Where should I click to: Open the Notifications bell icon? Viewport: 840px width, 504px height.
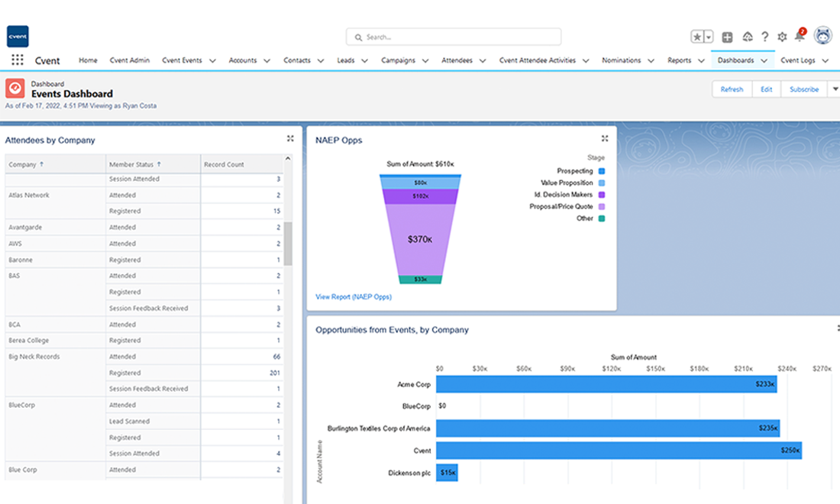coord(800,37)
